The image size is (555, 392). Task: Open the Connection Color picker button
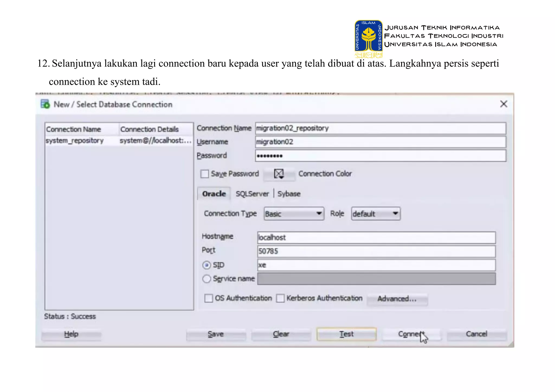[x=279, y=174]
